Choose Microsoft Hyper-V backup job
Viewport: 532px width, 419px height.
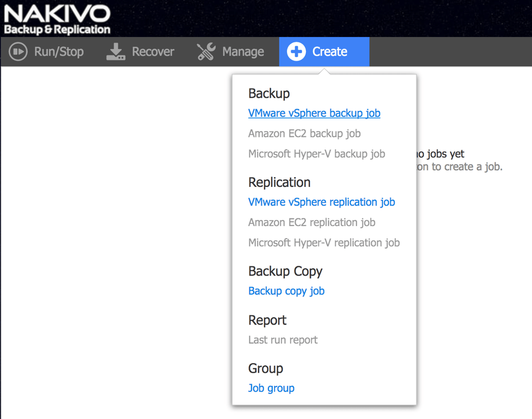coord(316,154)
